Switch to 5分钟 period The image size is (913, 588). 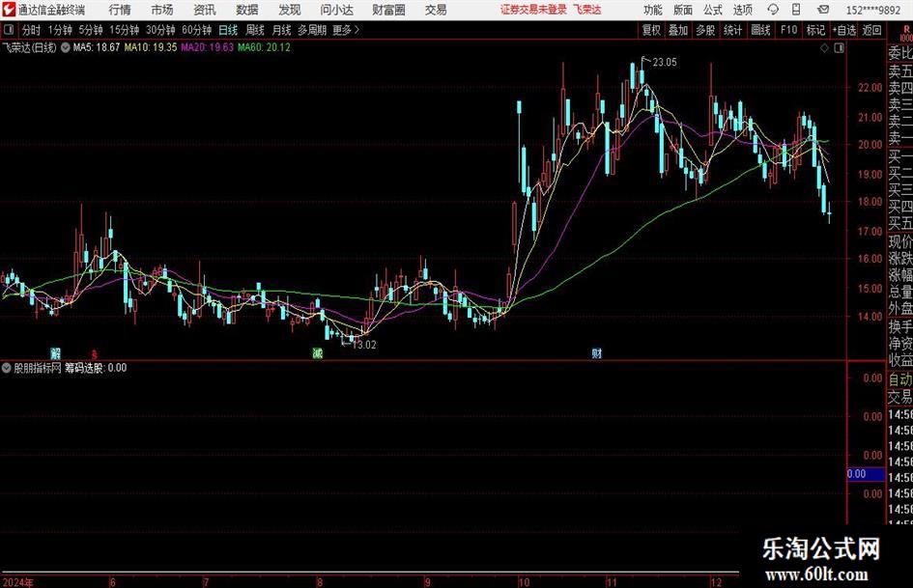pyautogui.click(x=90, y=30)
